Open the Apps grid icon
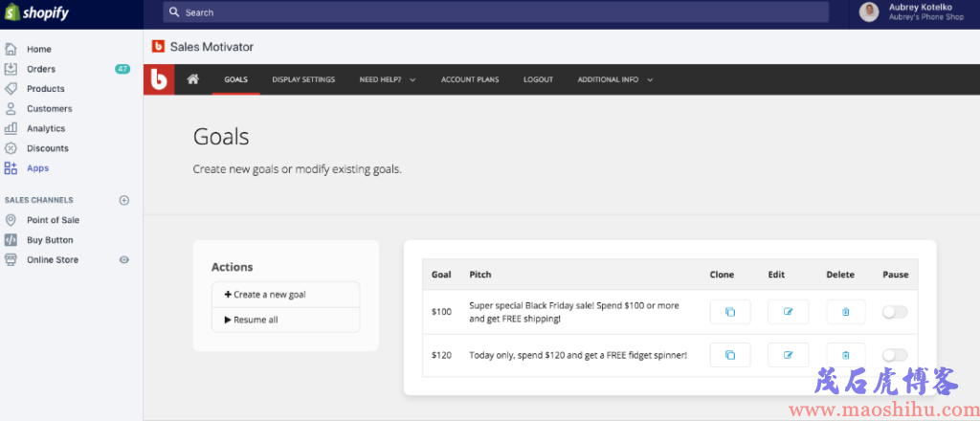Image resolution: width=980 pixels, height=421 pixels. [11, 168]
